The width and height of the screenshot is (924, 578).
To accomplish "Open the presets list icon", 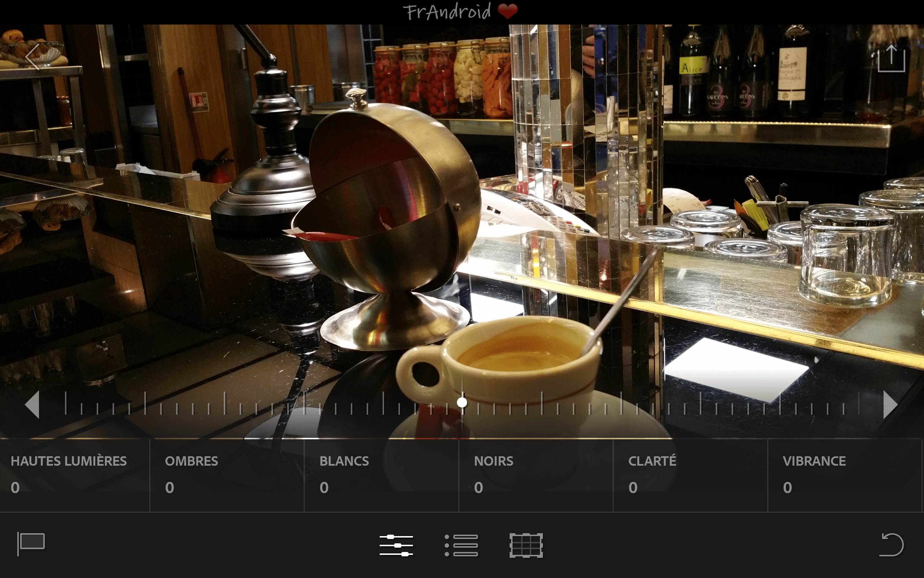I will [461, 545].
